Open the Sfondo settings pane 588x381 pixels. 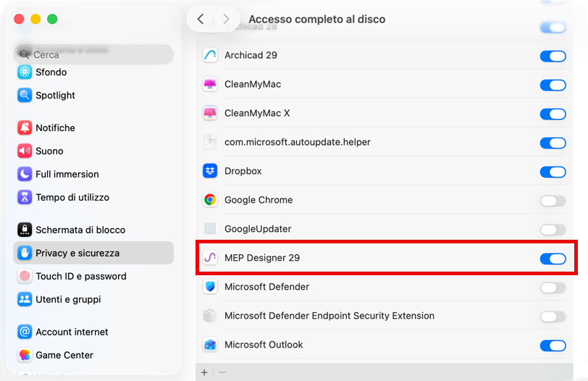pos(93,72)
